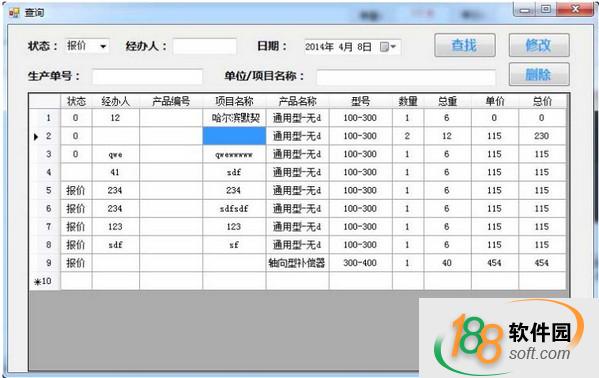Focus the 经办人 text field
The height and width of the screenshot is (378, 599).
point(204,47)
